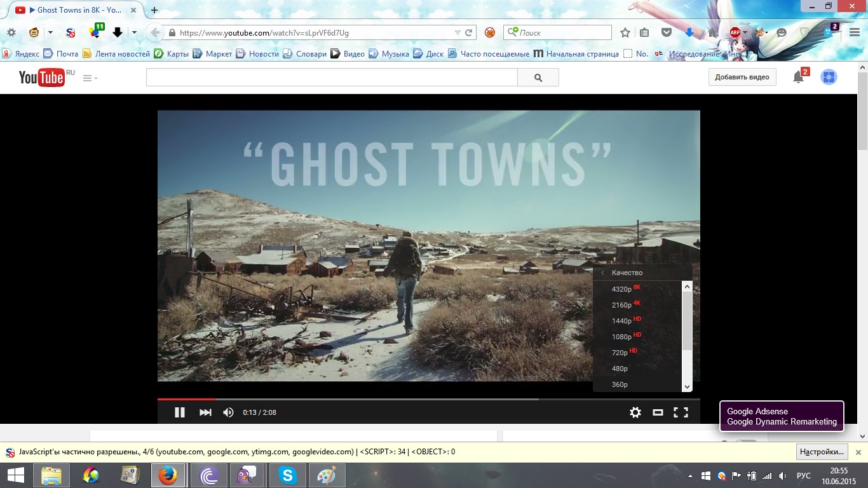Open the Firefox hamburger menu
868x488 pixels.
coord(855,32)
